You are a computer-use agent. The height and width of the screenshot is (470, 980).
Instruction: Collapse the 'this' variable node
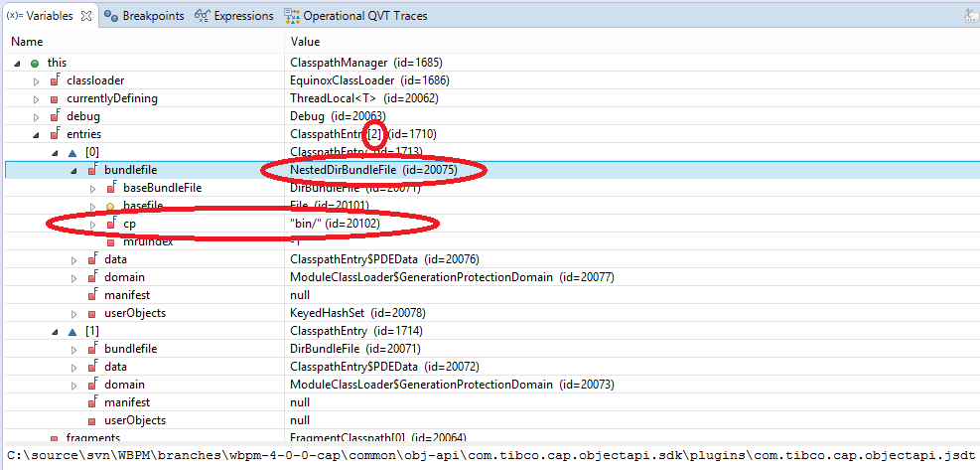tap(19, 63)
